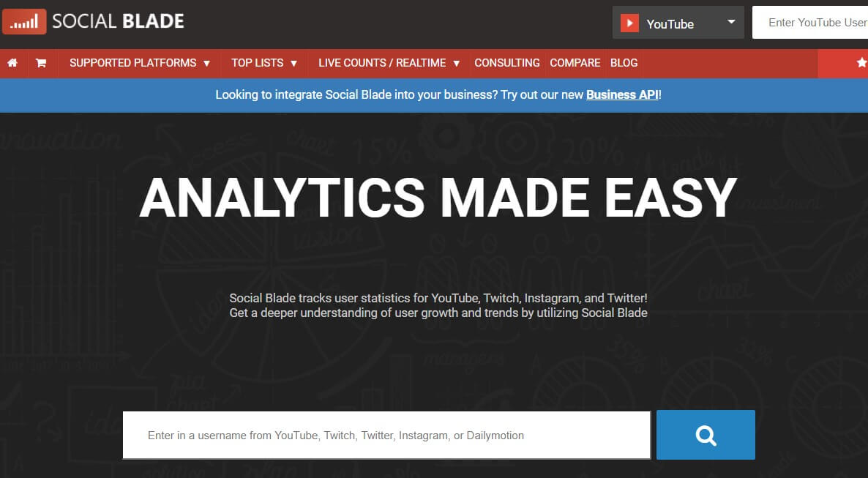This screenshot has width=868, height=478.
Task: Expand Live Counts / Realtime menu
Action: click(389, 63)
